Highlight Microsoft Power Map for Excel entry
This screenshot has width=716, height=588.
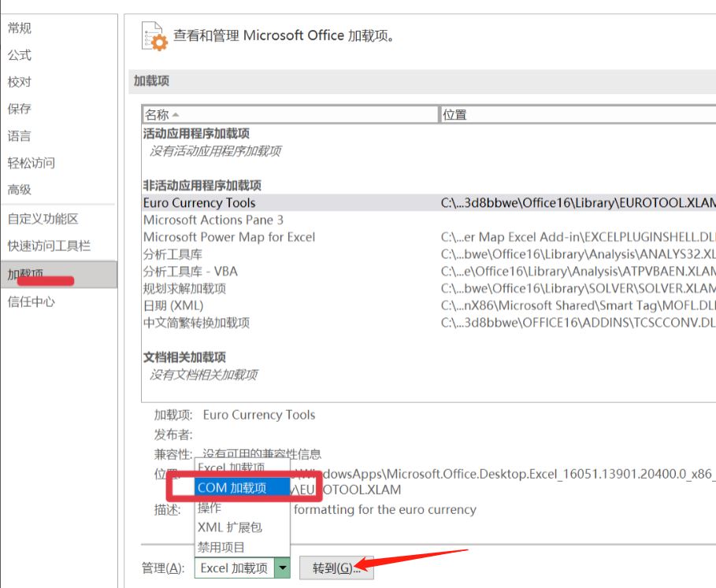(x=229, y=237)
